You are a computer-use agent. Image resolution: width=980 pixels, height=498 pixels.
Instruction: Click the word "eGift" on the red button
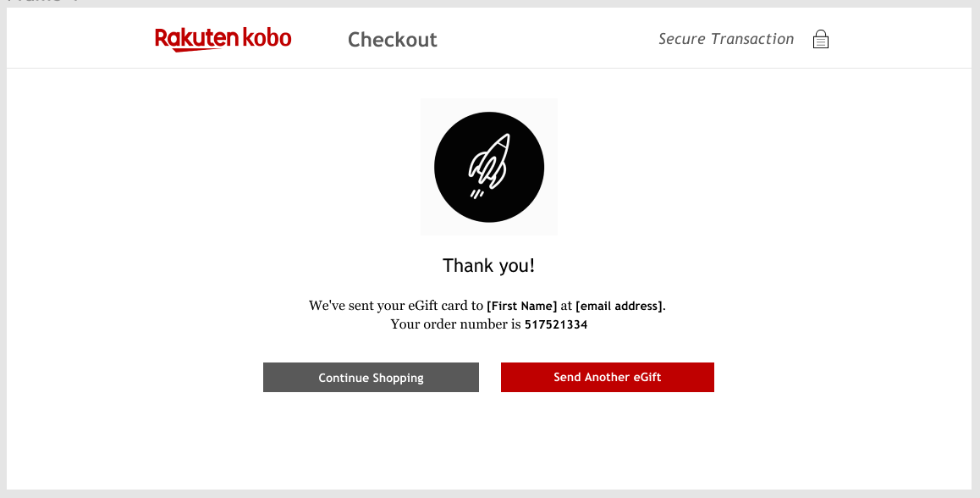pyautogui.click(x=645, y=378)
